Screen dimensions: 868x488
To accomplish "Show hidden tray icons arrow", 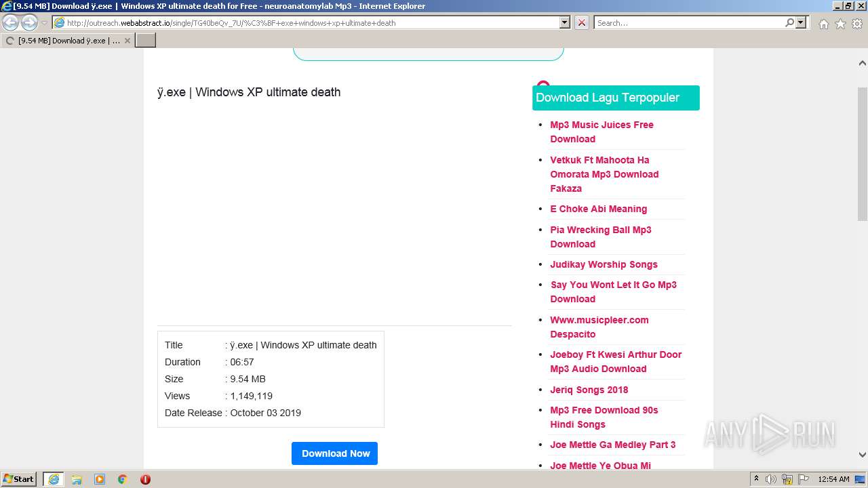I will pyautogui.click(x=756, y=479).
